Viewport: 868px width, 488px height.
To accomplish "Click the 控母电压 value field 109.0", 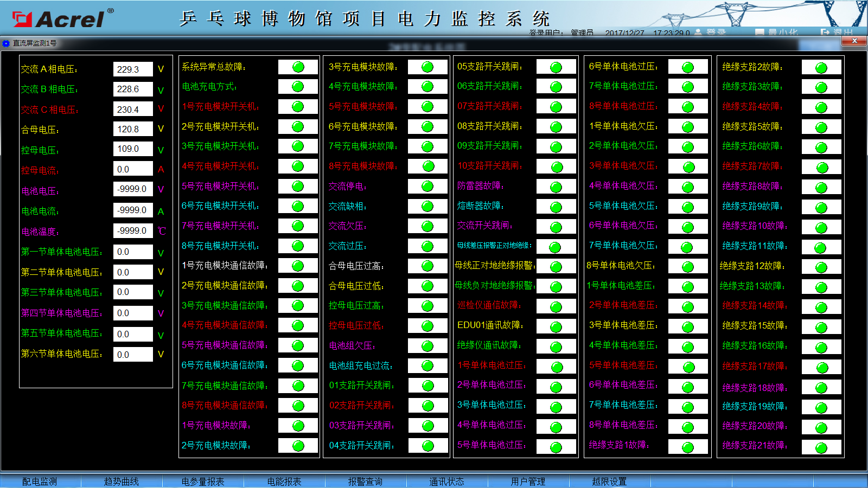I will (133, 149).
